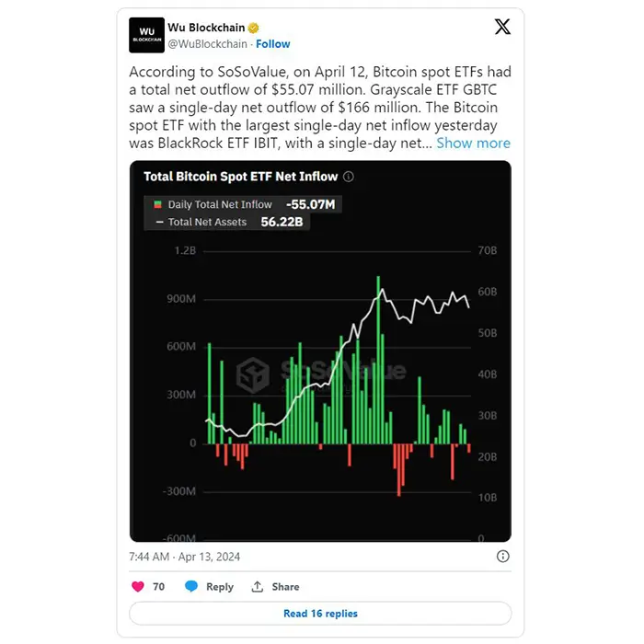Click the blue reply bubble icon
The height and width of the screenshot is (644, 644).
(191, 587)
